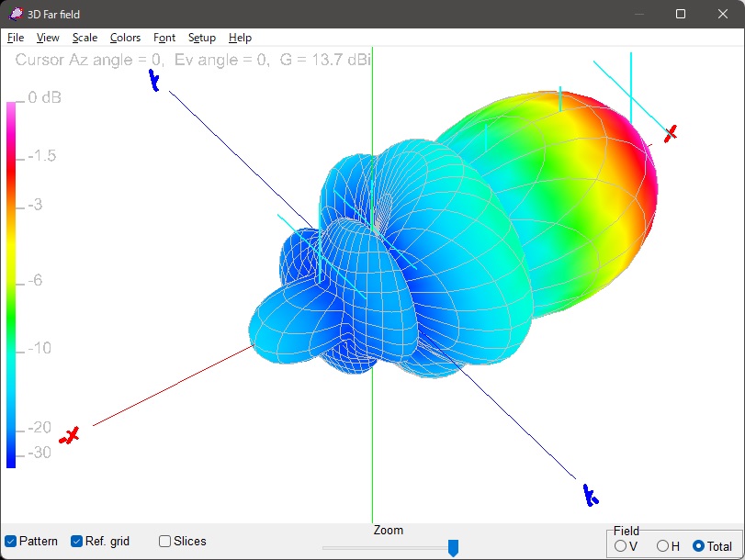The height and width of the screenshot is (560, 745).
Task: Open the Help menu
Action: click(x=240, y=38)
